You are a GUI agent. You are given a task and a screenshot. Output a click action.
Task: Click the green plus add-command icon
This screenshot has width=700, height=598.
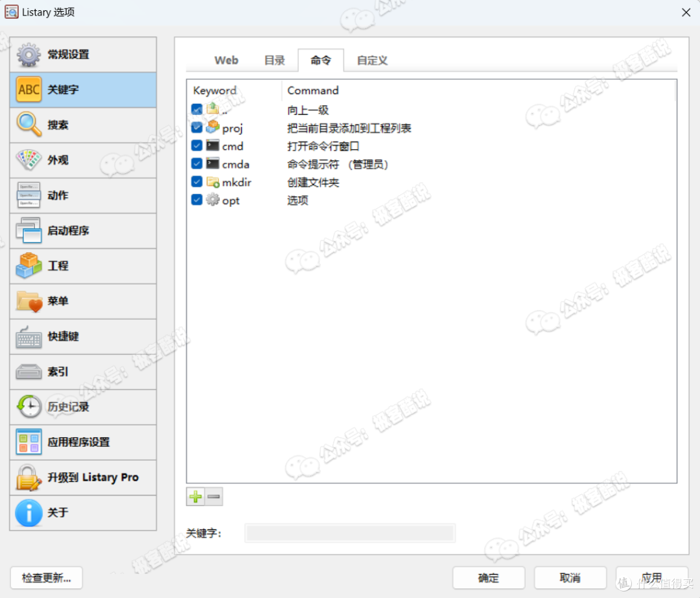[196, 497]
